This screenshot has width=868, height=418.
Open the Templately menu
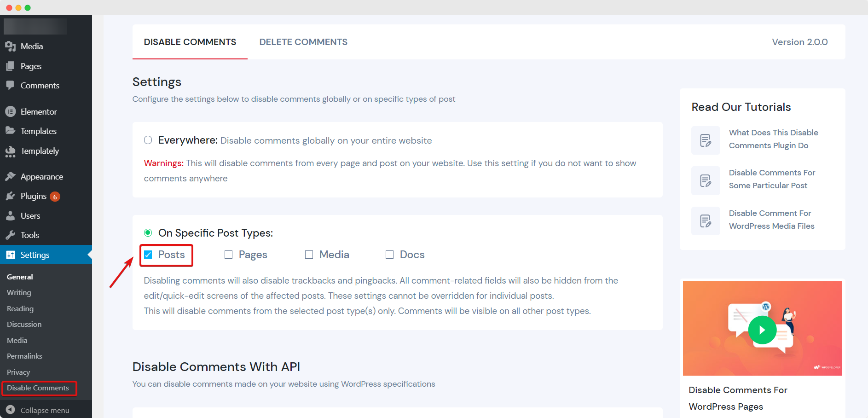tap(40, 151)
